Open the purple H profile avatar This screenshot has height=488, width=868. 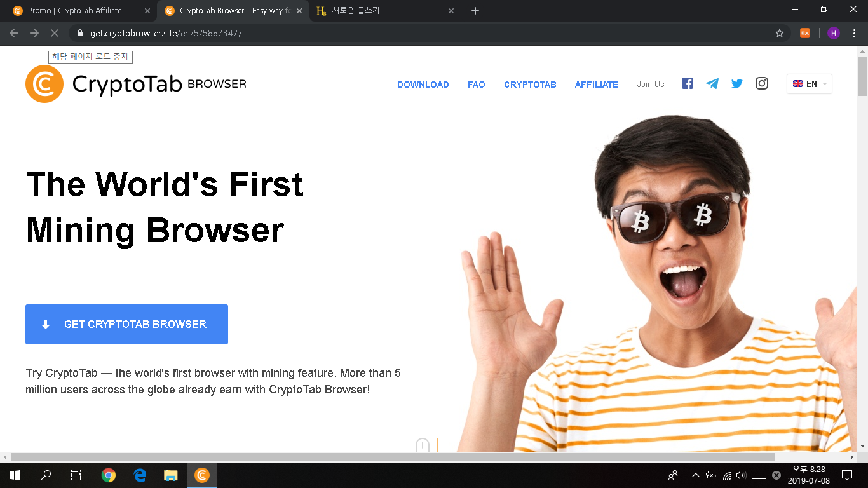pyautogui.click(x=834, y=33)
